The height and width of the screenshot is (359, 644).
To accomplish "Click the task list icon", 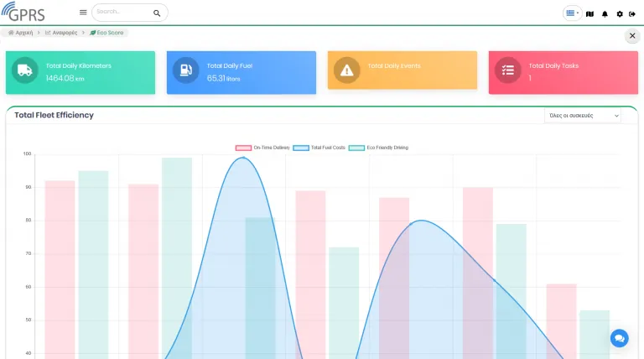I will point(507,70).
